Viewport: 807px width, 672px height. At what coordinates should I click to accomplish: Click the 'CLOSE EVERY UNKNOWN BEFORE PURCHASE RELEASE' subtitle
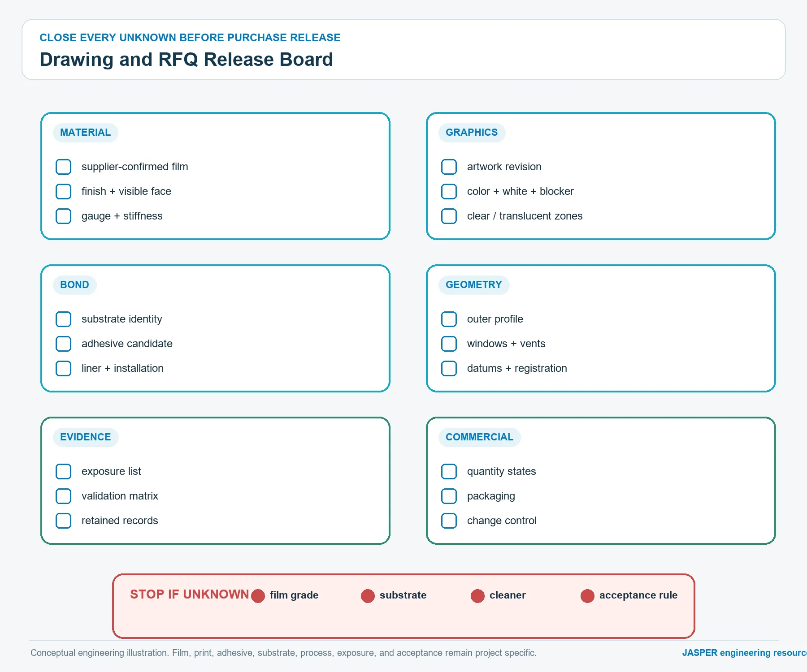click(190, 38)
